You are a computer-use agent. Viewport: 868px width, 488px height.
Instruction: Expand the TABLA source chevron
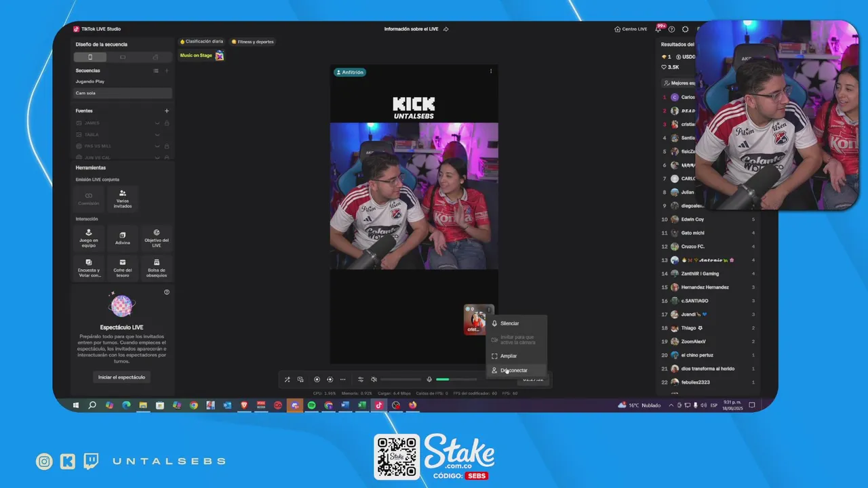click(x=157, y=134)
